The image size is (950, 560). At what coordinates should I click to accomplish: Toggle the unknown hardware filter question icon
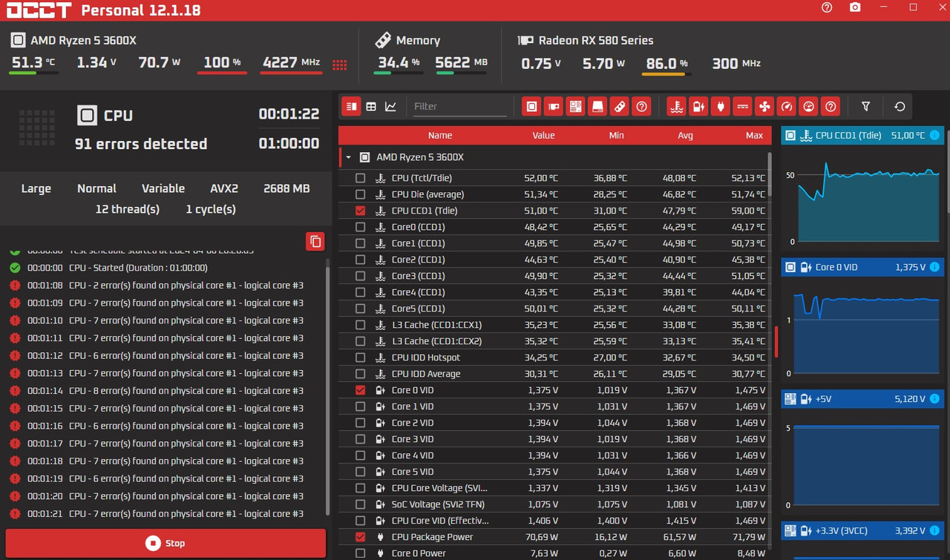641,107
